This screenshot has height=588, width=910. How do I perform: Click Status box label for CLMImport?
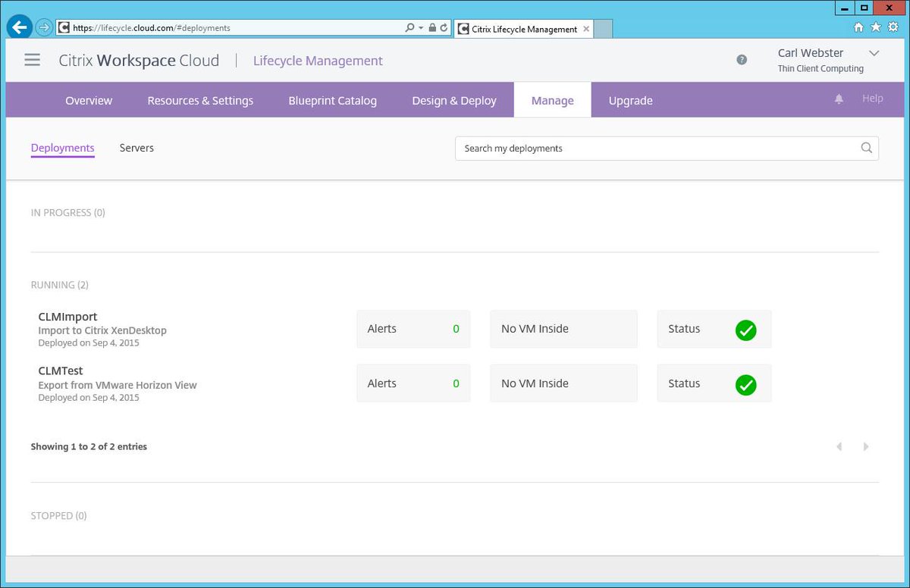coord(684,329)
